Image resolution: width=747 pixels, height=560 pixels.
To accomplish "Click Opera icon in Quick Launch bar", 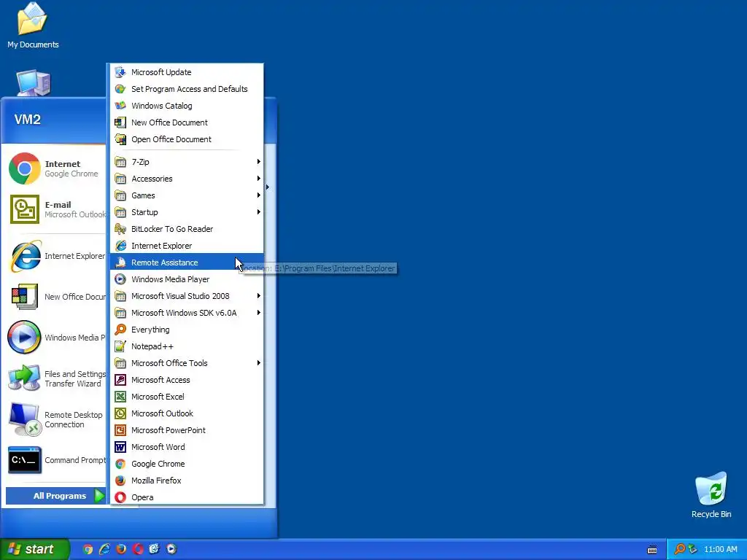I will 138,549.
